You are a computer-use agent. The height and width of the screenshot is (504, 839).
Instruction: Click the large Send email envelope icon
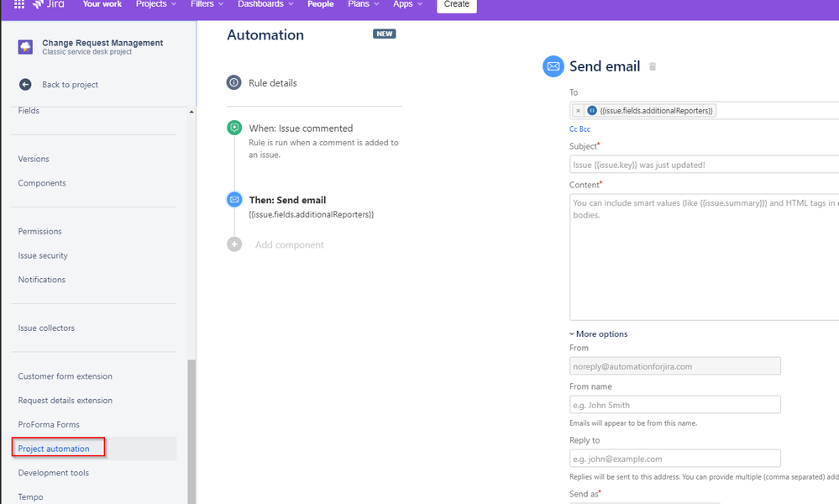[553, 66]
